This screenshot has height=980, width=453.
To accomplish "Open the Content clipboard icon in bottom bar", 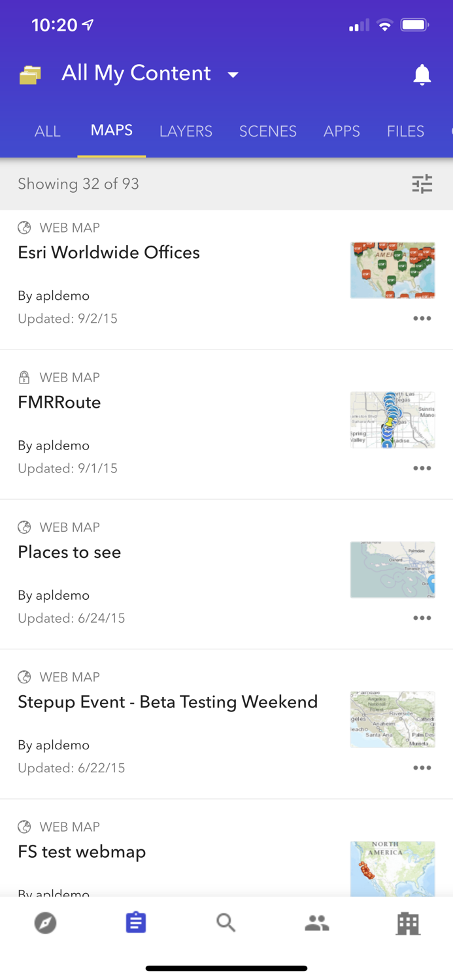I will [136, 923].
